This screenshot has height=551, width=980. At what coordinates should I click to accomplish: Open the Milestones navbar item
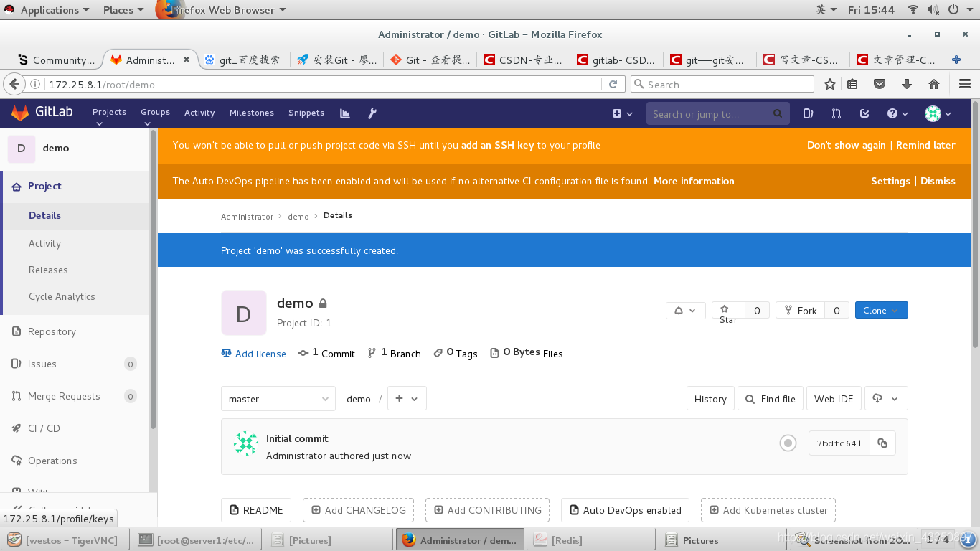(x=252, y=113)
